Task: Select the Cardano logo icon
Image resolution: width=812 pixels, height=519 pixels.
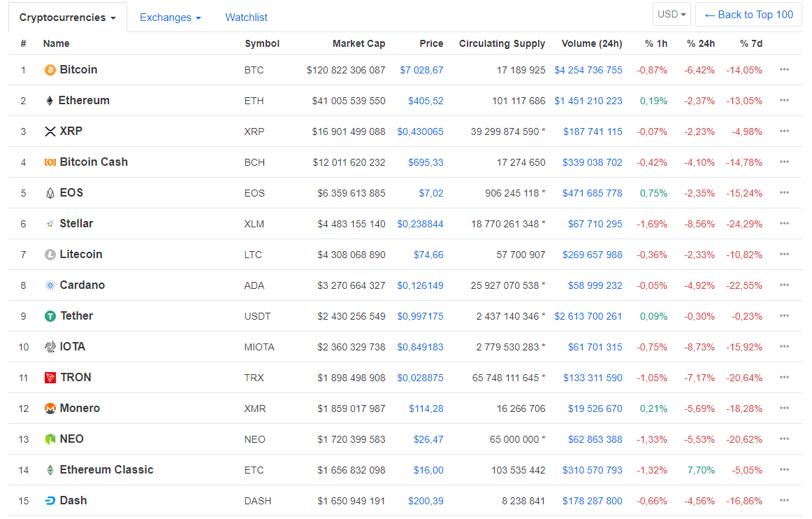Action: click(x=49, y=285)
